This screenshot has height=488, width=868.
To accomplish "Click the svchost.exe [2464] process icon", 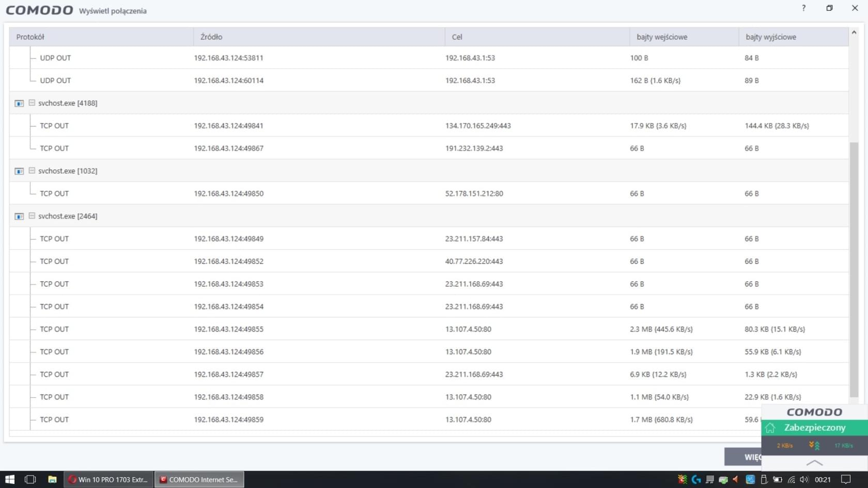I will tap(19, 216).
